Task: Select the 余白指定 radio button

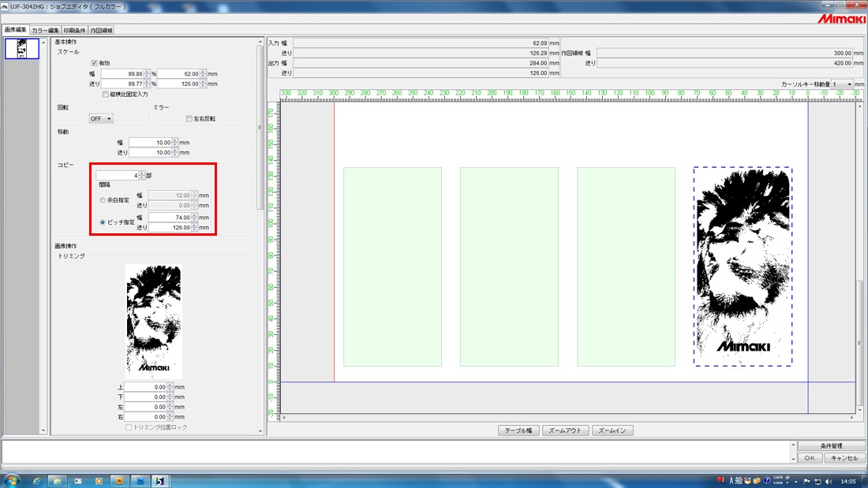Action: coord(103,200)
